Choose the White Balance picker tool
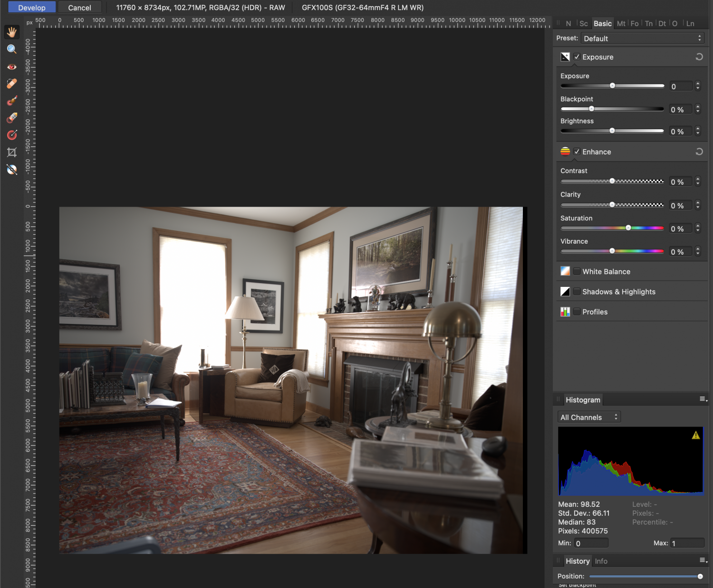The height and width of the screenshot is (588, 713). pos(12,170)
